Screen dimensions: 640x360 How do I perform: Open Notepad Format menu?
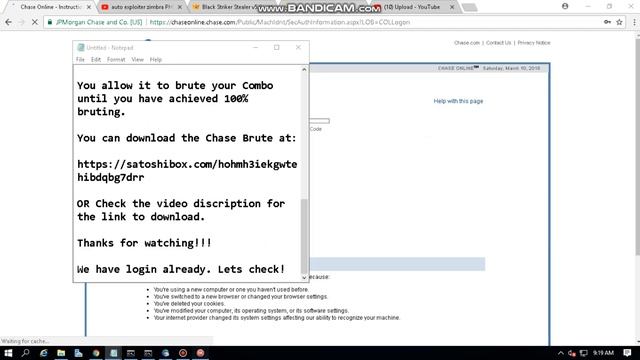tap(116, 60)
